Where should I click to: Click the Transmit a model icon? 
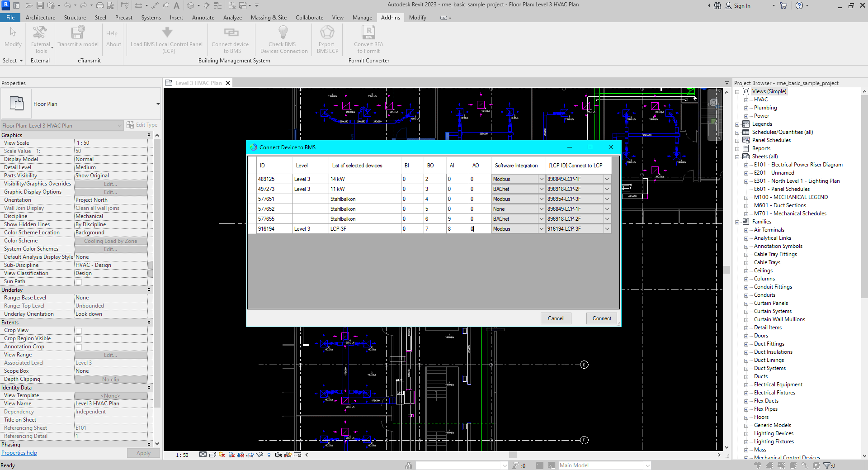click(x=78, y=33)
